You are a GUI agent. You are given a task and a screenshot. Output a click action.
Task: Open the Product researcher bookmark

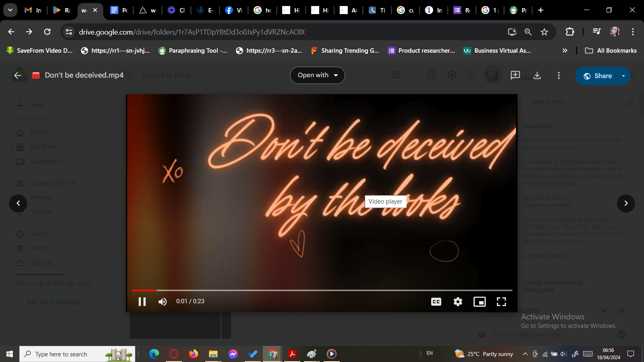coord(421,50)
